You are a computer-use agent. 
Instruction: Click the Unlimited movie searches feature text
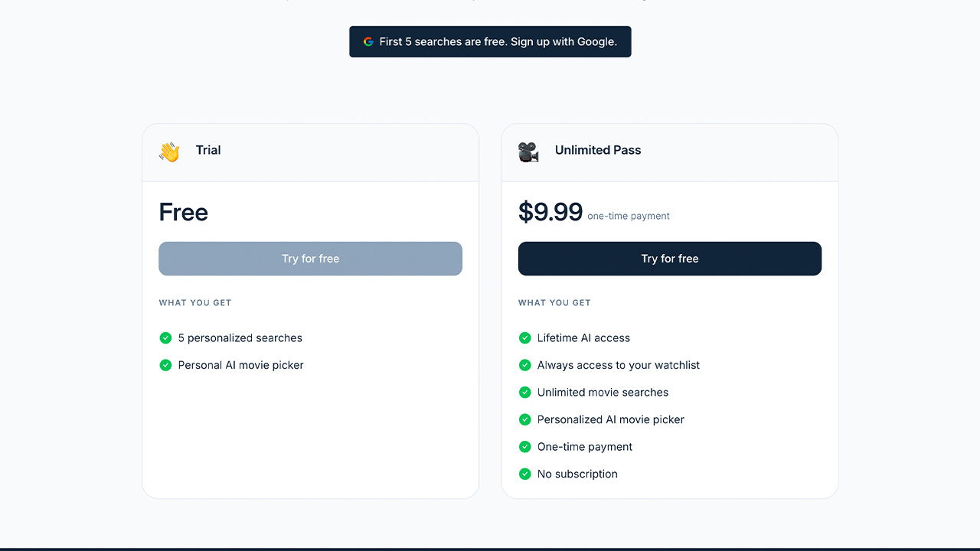pos(603,393)
